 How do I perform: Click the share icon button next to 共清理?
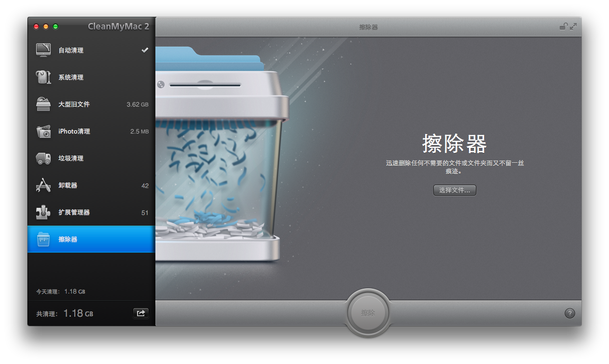tap(141, 313)
